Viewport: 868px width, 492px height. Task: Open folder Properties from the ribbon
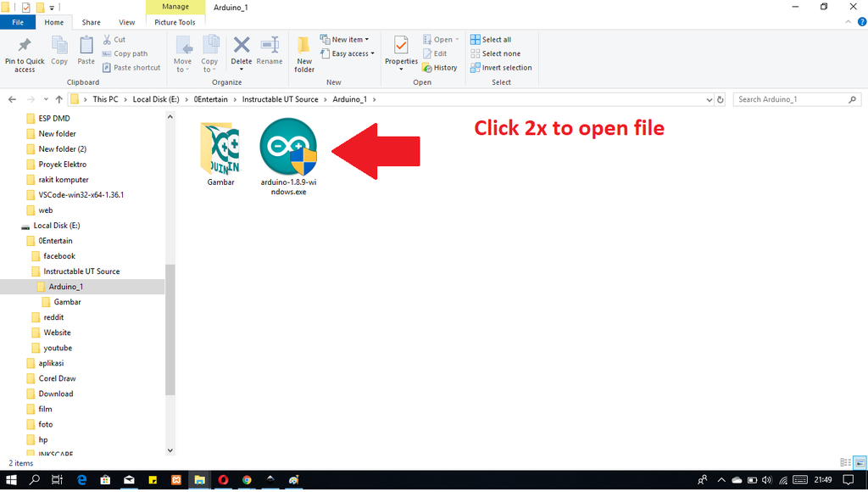pos(400,48)
